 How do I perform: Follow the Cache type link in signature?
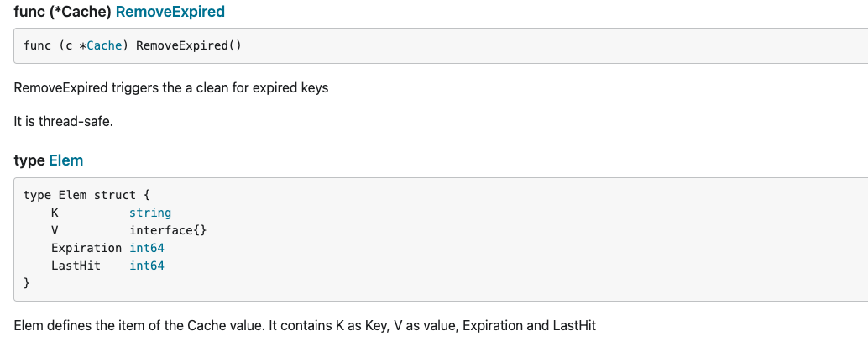[x=104, y=45]
